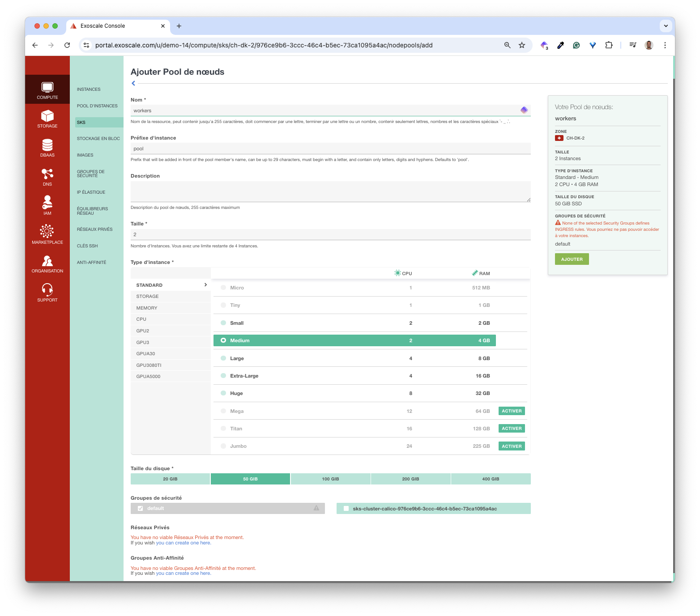
Task: Open the DBaaS database icon
Action: (47, 146)
